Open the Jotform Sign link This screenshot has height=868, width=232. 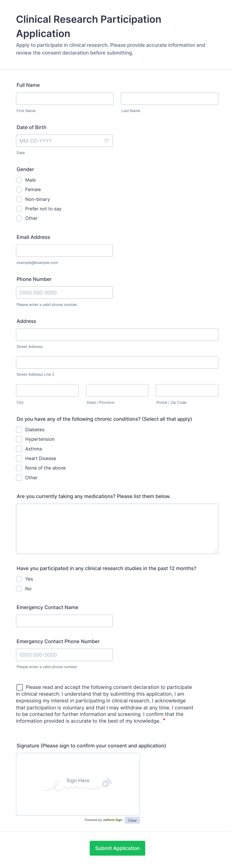tap(112, 820)
